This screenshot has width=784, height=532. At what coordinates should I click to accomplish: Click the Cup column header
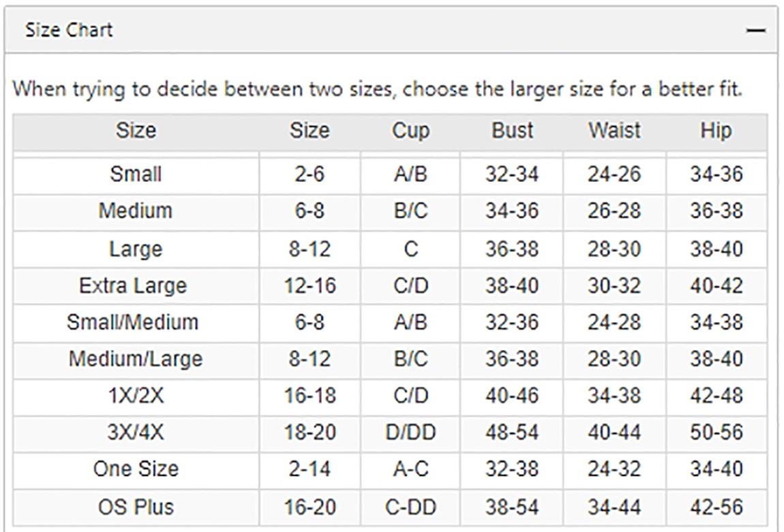coord(410,131)
